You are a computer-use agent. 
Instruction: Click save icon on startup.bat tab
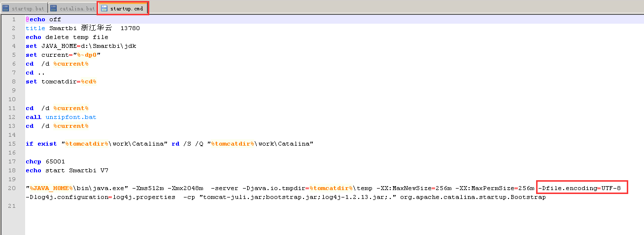(x=6, y=8)
